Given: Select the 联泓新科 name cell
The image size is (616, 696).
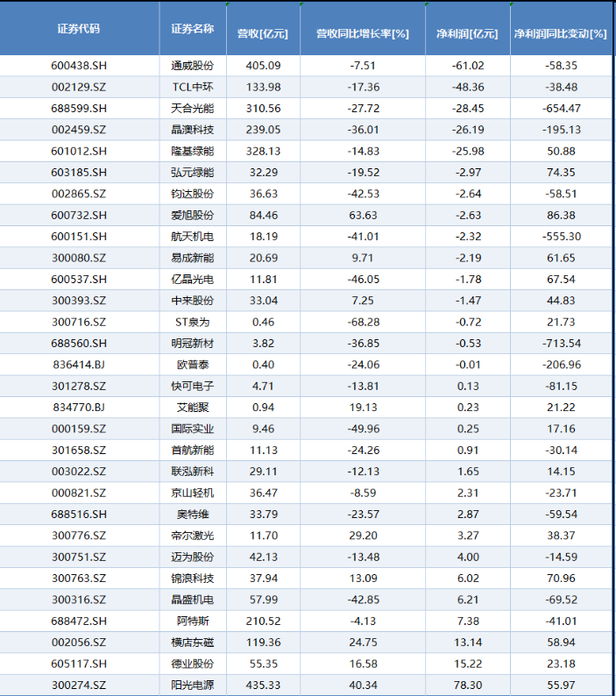Looking at the screenshot, I should pyautogui.click(x=193, y=472).
